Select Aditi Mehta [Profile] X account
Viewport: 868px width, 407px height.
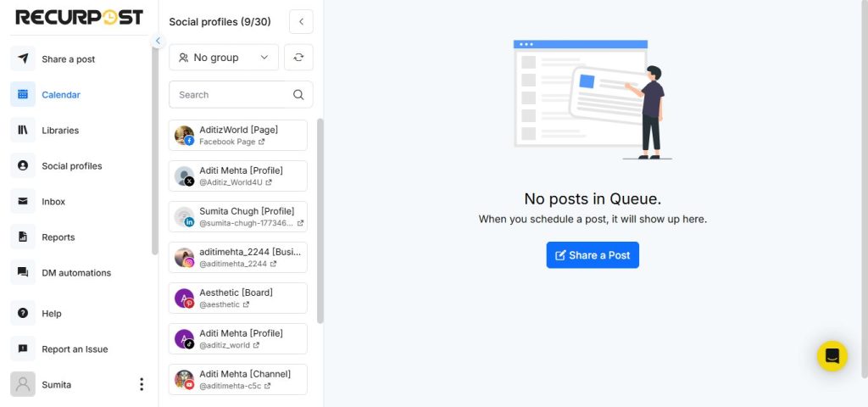tap(238, 176)
